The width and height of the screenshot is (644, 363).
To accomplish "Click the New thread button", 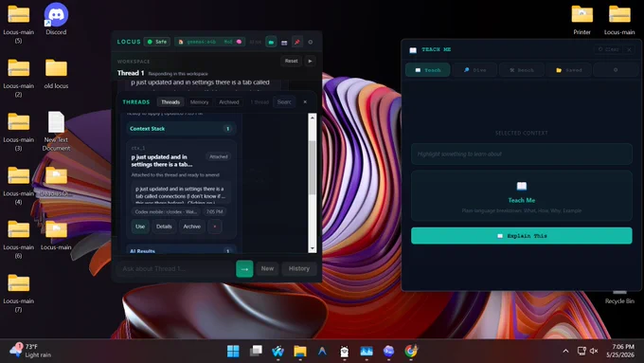I will tap(267, 268).
